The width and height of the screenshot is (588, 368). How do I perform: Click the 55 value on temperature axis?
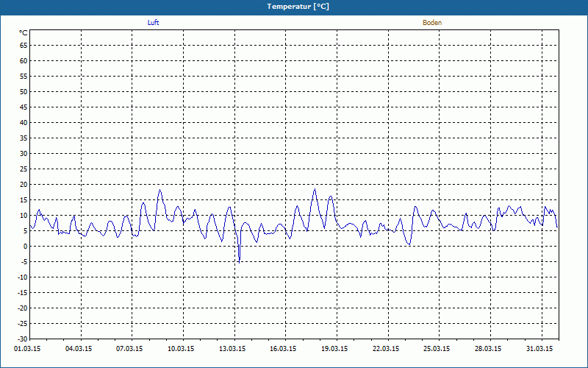[x=24, y=77]
